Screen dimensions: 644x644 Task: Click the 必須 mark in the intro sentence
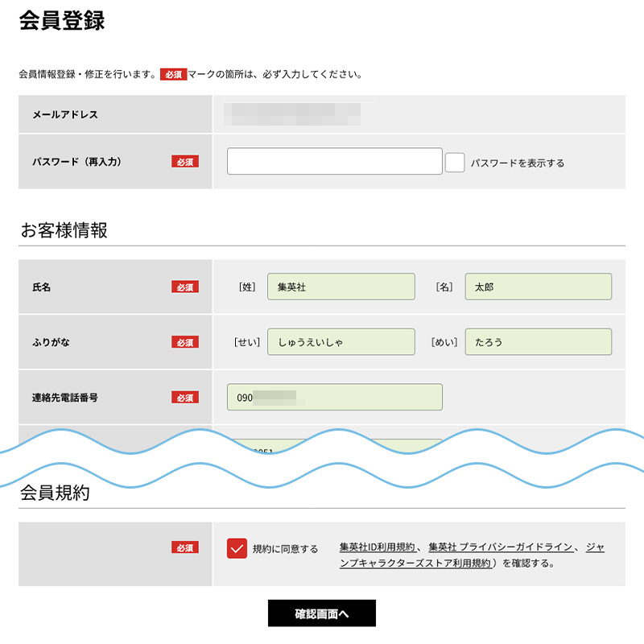pyautogui.click(x=173, y=74)
